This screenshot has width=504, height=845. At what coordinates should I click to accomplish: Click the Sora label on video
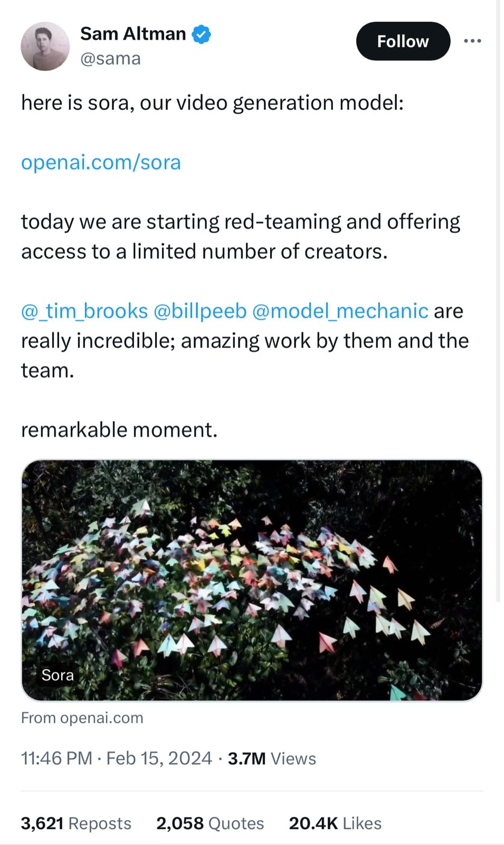point(58,675)
